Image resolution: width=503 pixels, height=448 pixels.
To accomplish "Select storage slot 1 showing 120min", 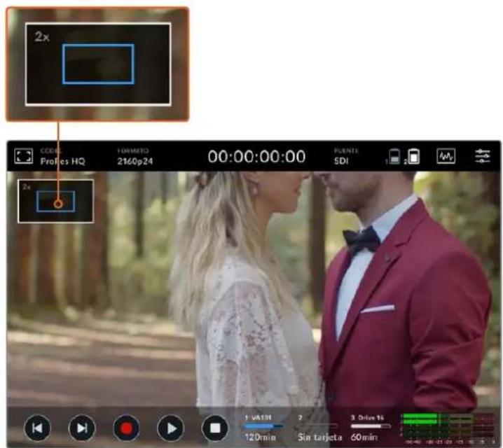I will [263, 428].
